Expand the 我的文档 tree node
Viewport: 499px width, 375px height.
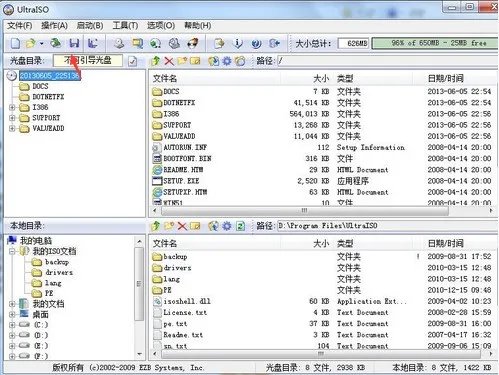click(12, 304)
